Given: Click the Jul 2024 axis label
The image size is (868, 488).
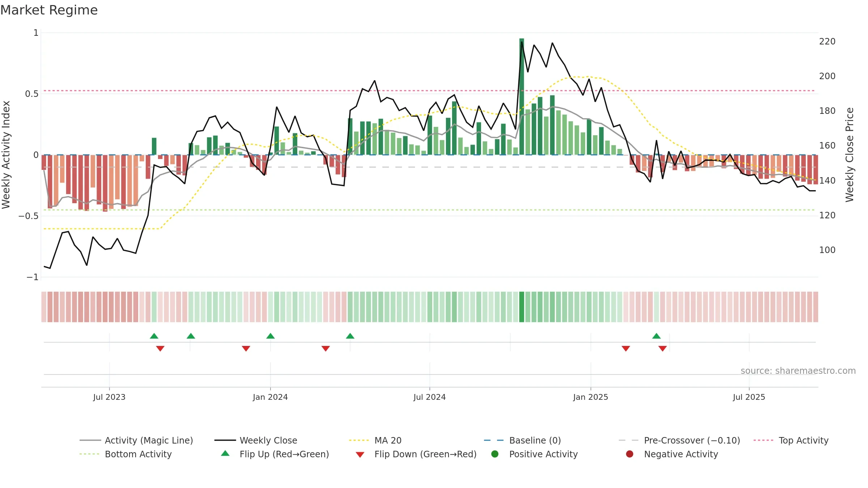Looking at the screenshot, I should (430, 397).
